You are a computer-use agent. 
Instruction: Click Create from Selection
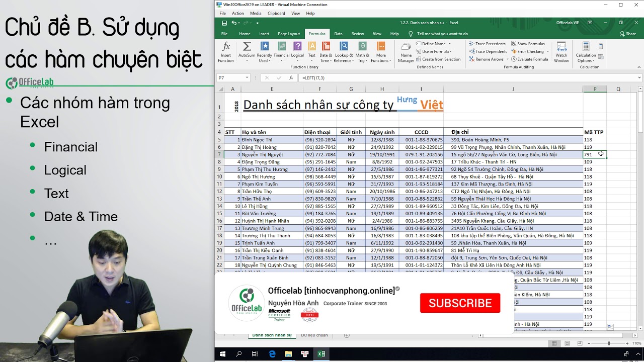(438, 59)
